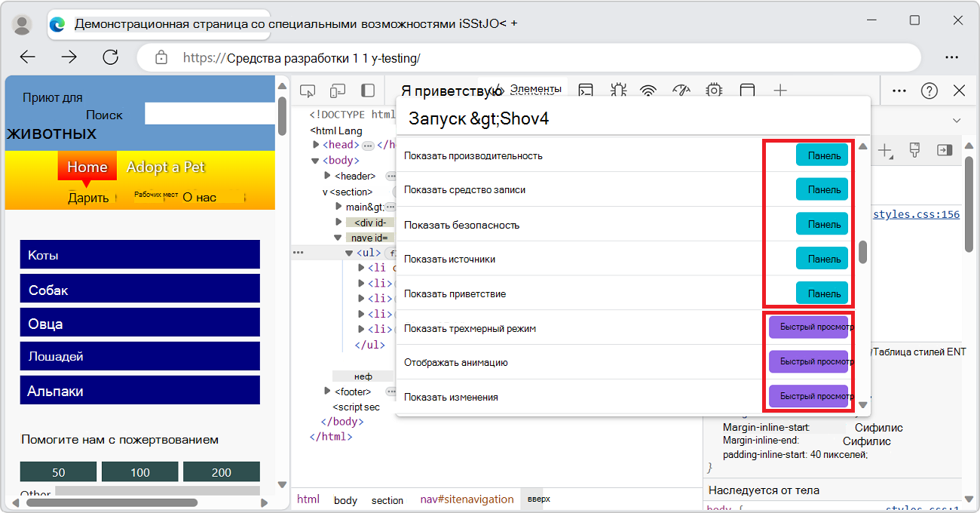Select the Элементы tab
The image size is (980, 513).
pos(536,89)
